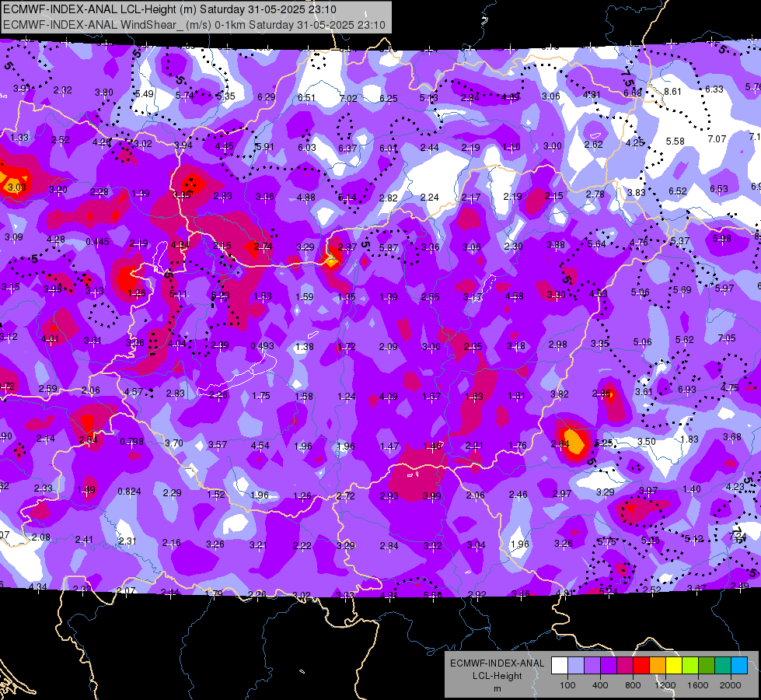Click the wind shear value "2.74"
Screen dimensions: 761x700
click(263, 247)
